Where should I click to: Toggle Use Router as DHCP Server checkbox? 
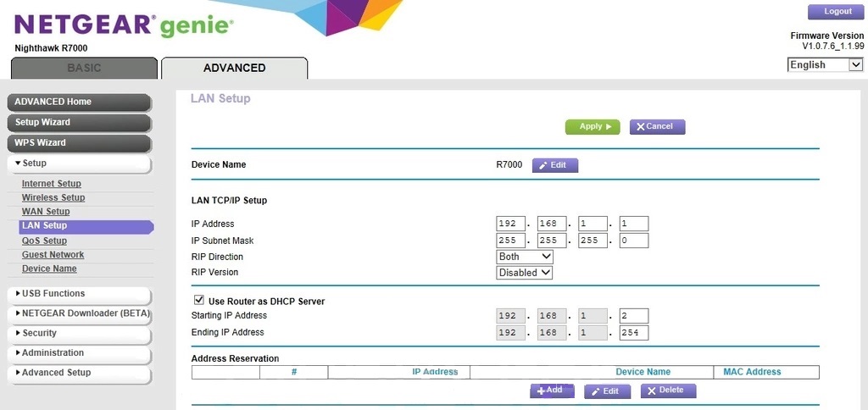198,300
